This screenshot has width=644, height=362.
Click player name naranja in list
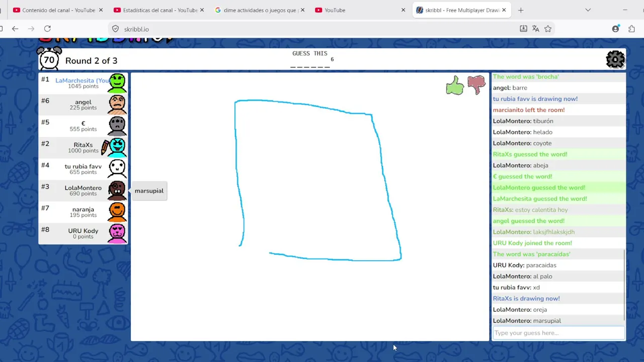coord(83,209)
